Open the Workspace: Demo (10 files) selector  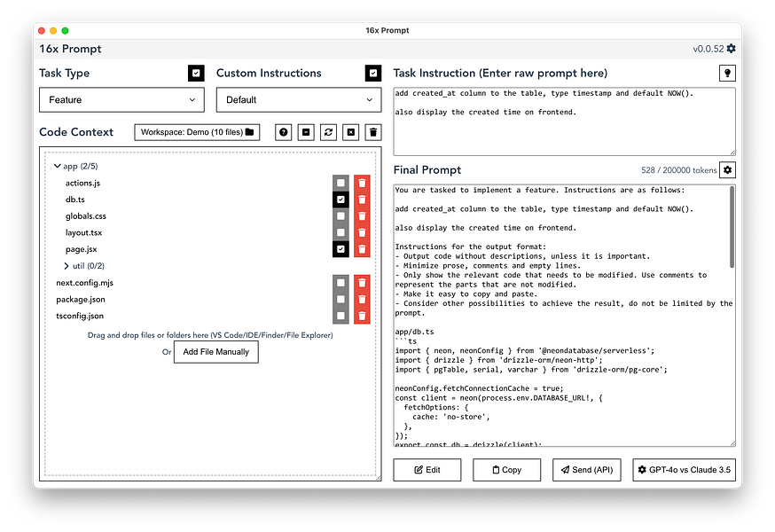click(x=197, y=132)
